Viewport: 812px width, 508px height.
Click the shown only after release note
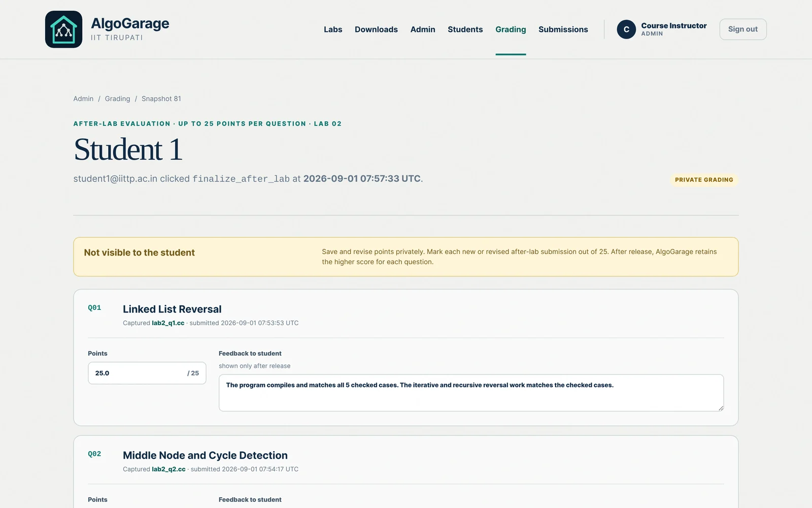pyautogui.click(x=255, y=366)
